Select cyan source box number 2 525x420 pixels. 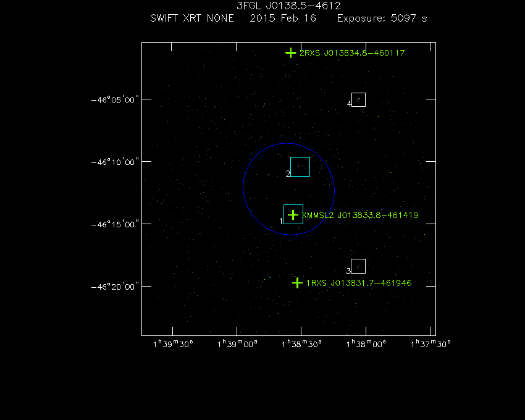click(x=300, y=167)
